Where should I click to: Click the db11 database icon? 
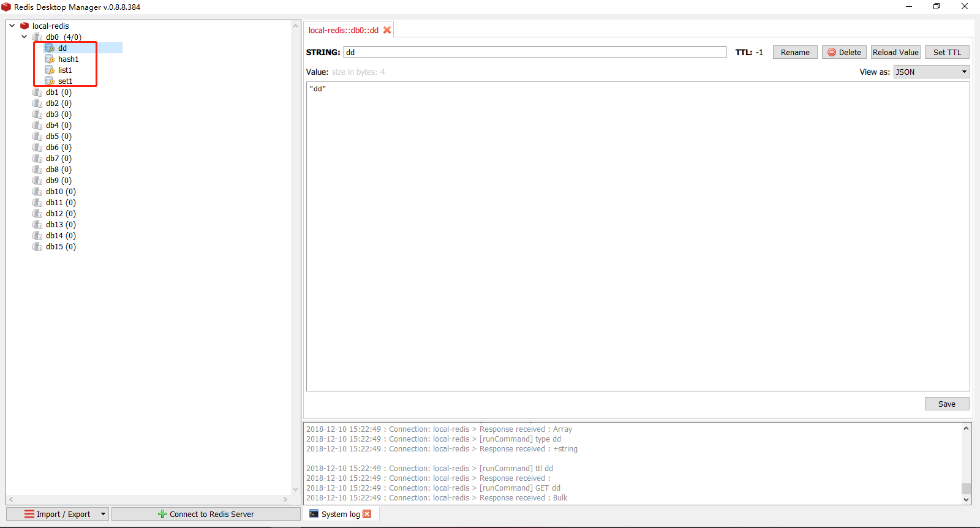coord(37,203)
